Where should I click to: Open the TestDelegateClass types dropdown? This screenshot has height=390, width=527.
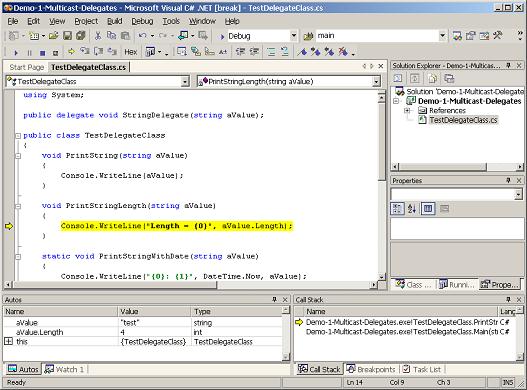[185, 81]
